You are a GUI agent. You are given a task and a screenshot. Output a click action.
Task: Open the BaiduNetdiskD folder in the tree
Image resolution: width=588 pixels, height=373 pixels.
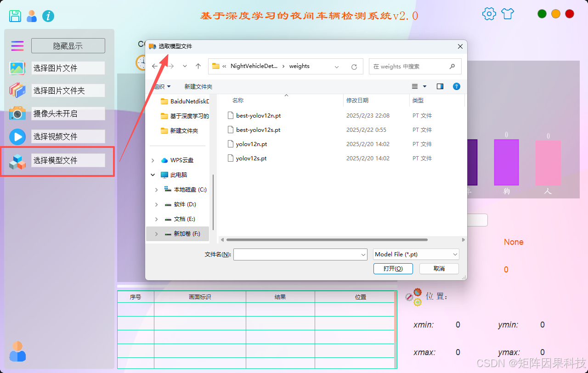coord(185,102)
